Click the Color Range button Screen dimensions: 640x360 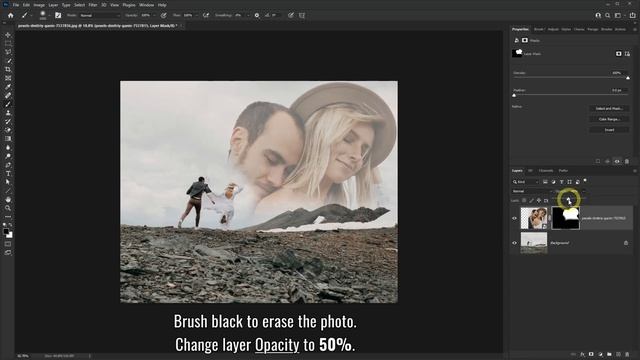(x=609, y=119)
